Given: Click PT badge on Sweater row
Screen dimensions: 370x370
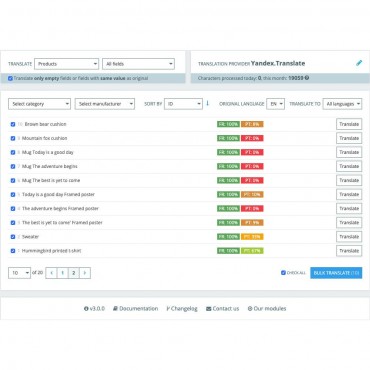Looking at the screenshot, I should [x=252, y=237].
